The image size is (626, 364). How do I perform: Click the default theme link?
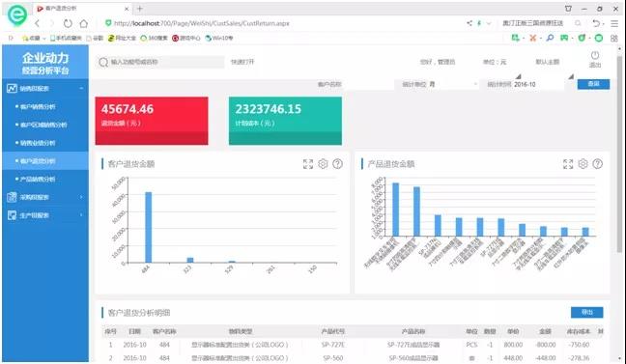click(547, 62)
